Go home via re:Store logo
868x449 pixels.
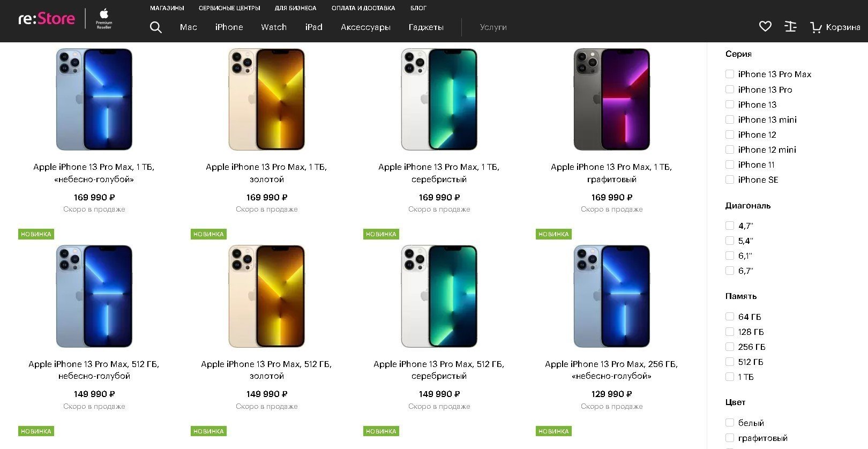(47, 19)
